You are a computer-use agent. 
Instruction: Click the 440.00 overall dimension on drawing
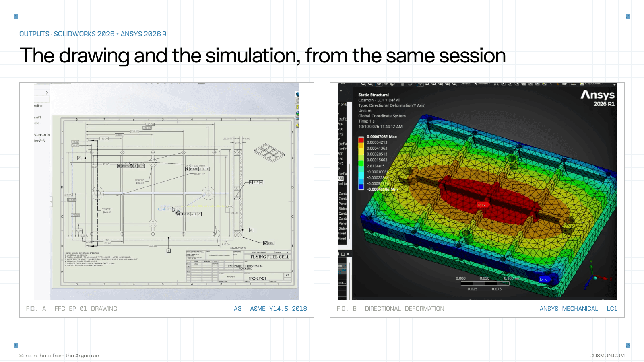[149, 125]
